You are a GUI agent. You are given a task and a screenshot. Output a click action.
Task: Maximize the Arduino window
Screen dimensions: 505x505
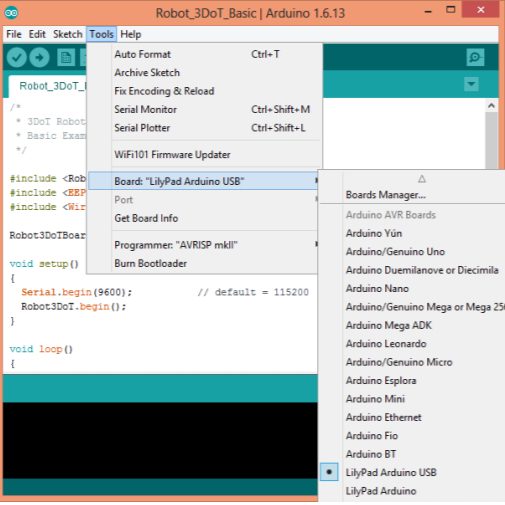point(451,10)
